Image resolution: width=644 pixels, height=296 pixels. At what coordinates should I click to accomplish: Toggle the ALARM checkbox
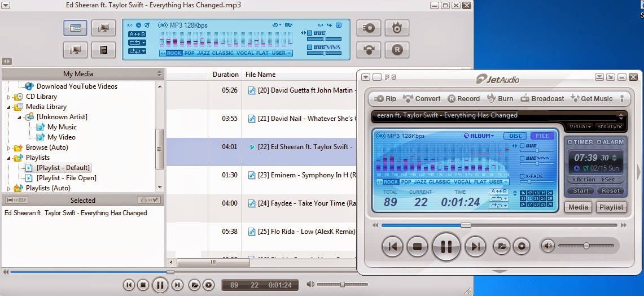pyautogui.click(x=599, y=142)
